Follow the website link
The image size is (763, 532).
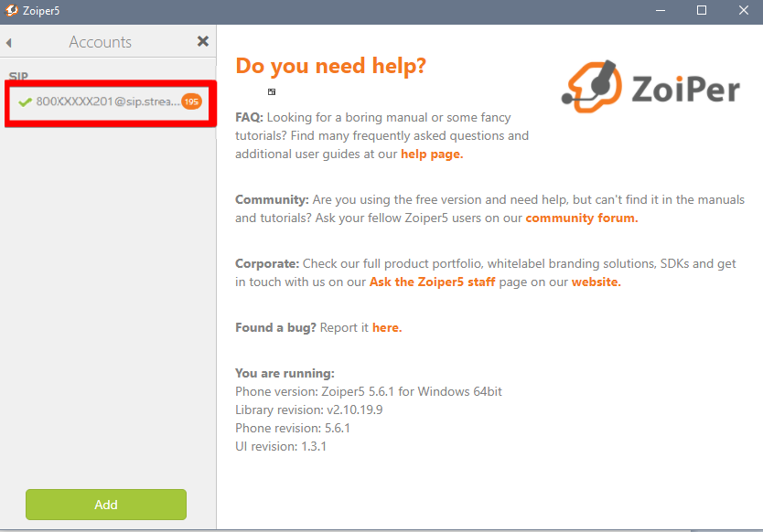596,282
